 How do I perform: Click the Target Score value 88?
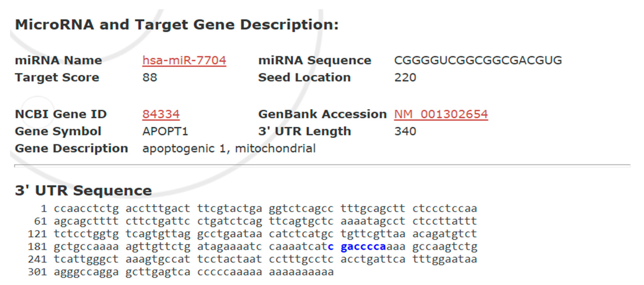(x=149, y=78)
